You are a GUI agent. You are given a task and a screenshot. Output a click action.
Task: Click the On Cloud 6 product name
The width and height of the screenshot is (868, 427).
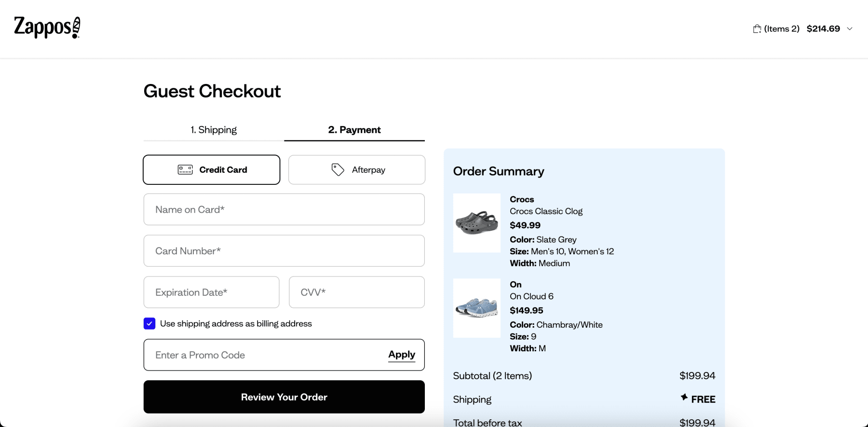(531, 296)
